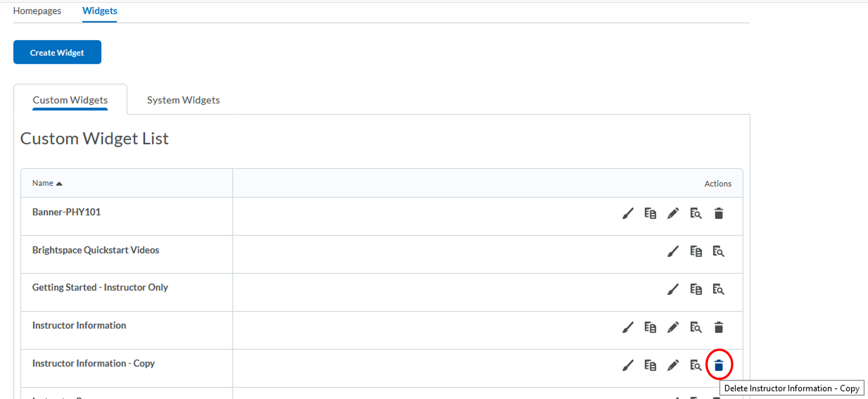Click the Create Widget button
868x399 pixels.
[57, 52]
